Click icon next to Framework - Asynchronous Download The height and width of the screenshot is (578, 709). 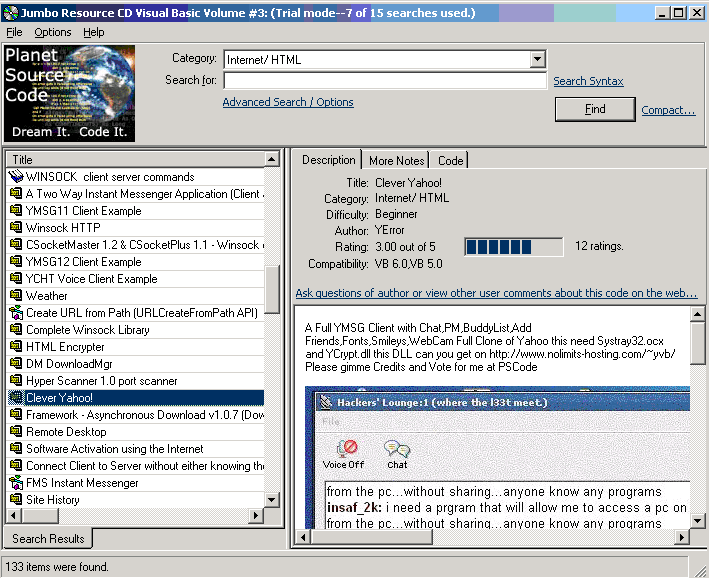[x=16, y=414]
